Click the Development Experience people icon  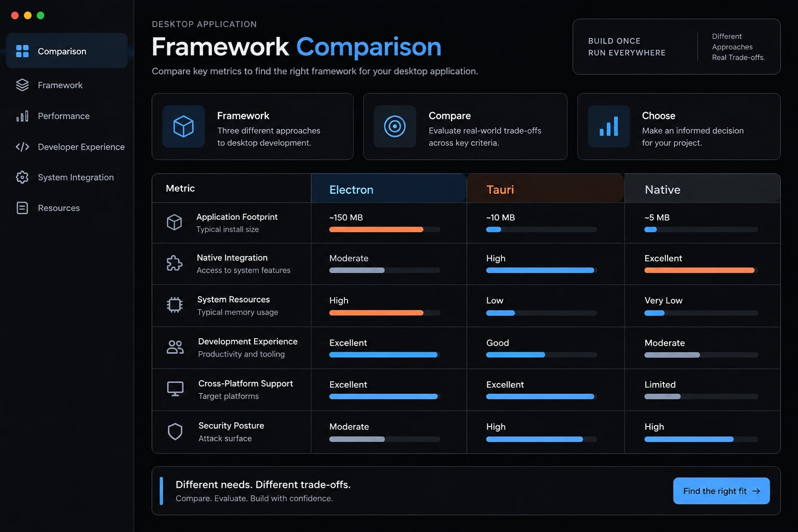[x=175, y=347]
